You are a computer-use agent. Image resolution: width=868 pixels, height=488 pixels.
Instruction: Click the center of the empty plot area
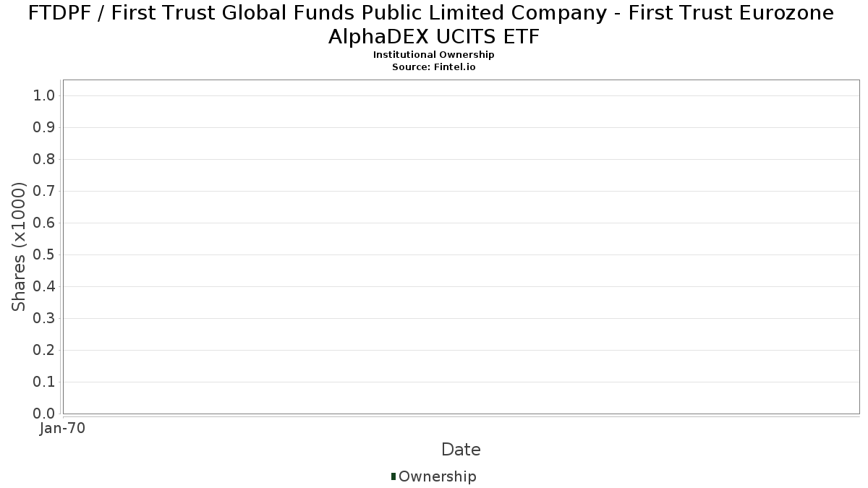(x=461, y=247)
